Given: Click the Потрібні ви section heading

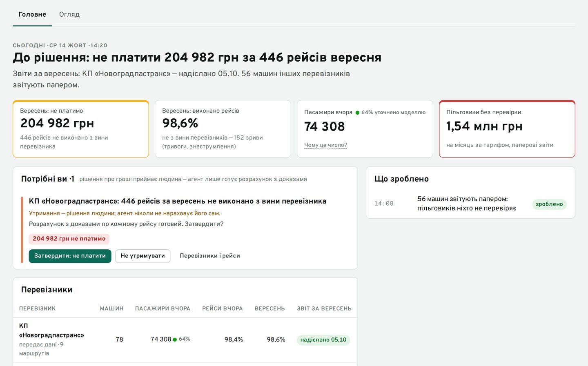Looking at the screenshot, I should (x=48, y=179).
